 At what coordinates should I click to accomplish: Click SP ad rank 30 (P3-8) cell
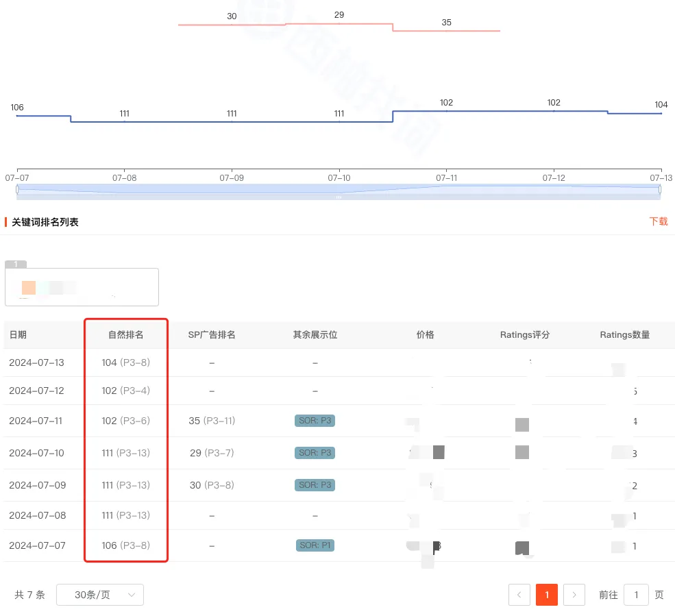point(212,485)
